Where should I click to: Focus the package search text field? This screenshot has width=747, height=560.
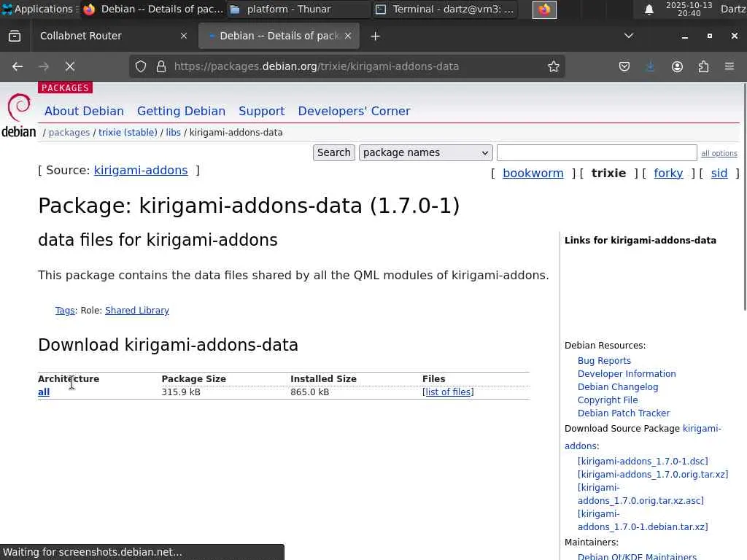coord(597,153)
